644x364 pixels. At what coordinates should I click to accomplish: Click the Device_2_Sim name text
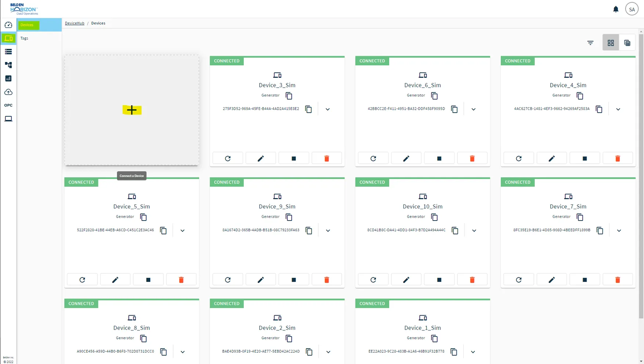(277, 328)
